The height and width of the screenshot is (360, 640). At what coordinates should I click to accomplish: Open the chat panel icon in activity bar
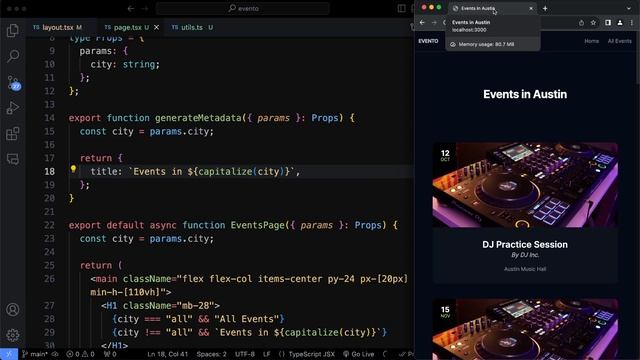13,159
